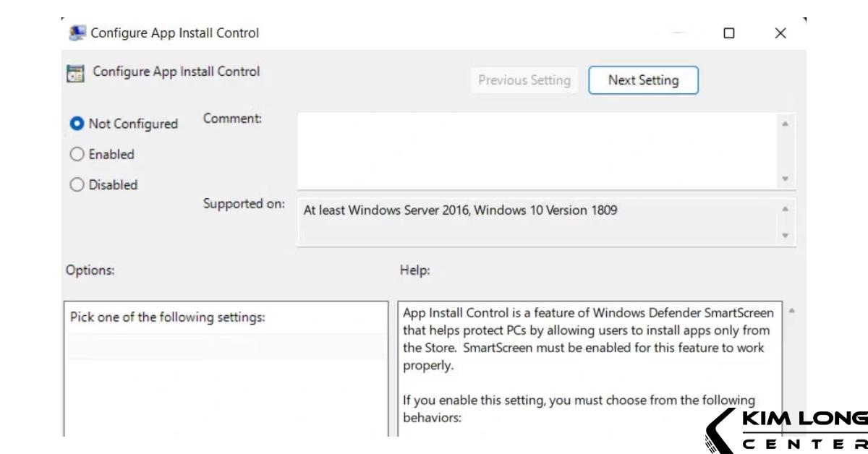The image size is (868, 454).
Task: Click the Supported on version text box
Action: point(535,222)
